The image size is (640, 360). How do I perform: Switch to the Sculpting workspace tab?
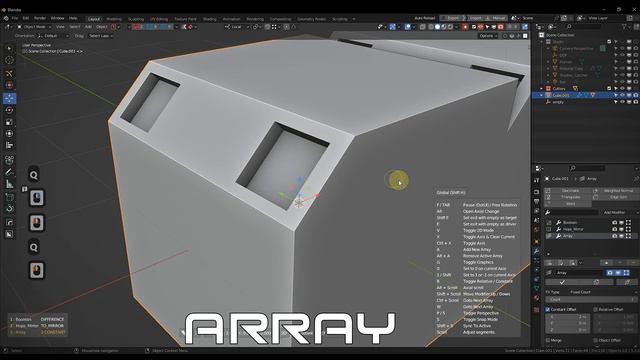(x=136, y=19)
